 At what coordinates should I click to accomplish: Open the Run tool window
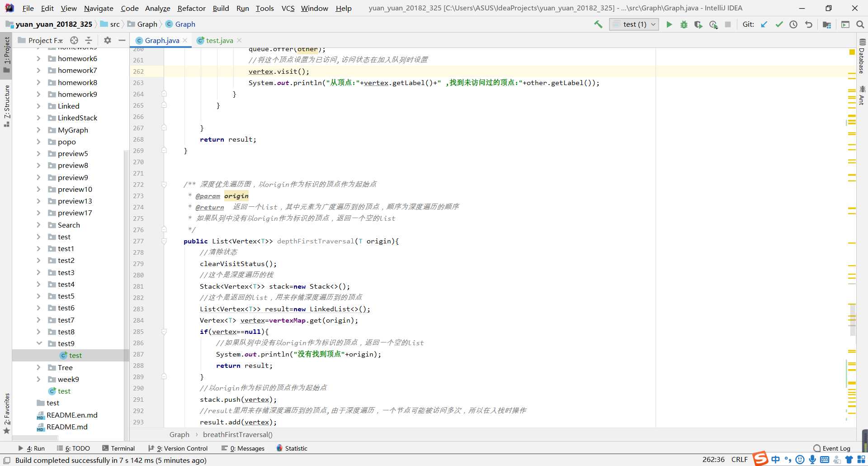click(31, 448)
